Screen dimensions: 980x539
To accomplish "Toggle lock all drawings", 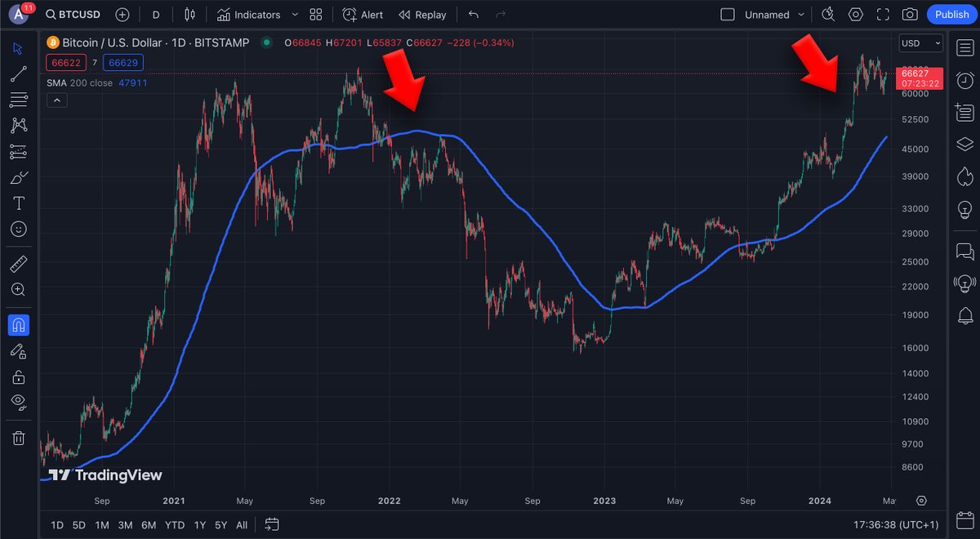I will [x=18, y=376].
